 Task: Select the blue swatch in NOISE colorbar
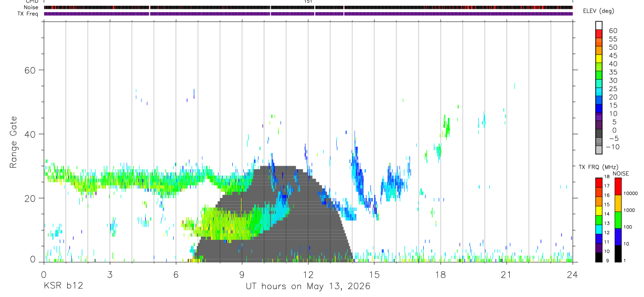point(619,237)
